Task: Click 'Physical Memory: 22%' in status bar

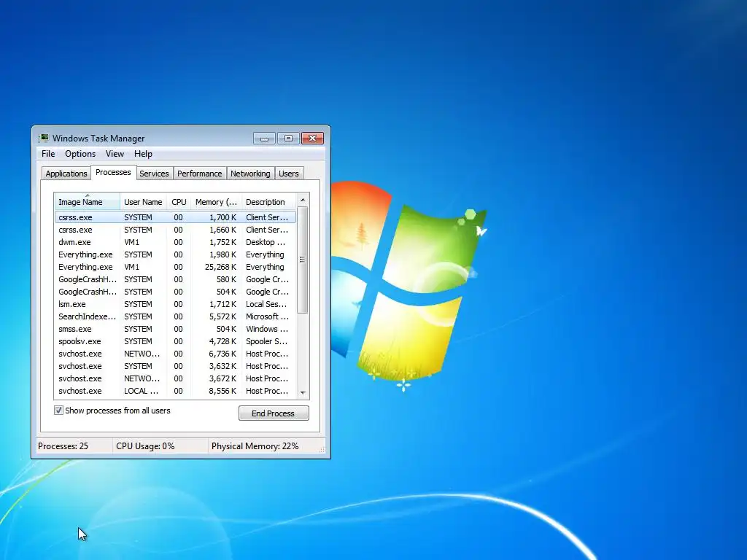Action: [x=255, y=446]
